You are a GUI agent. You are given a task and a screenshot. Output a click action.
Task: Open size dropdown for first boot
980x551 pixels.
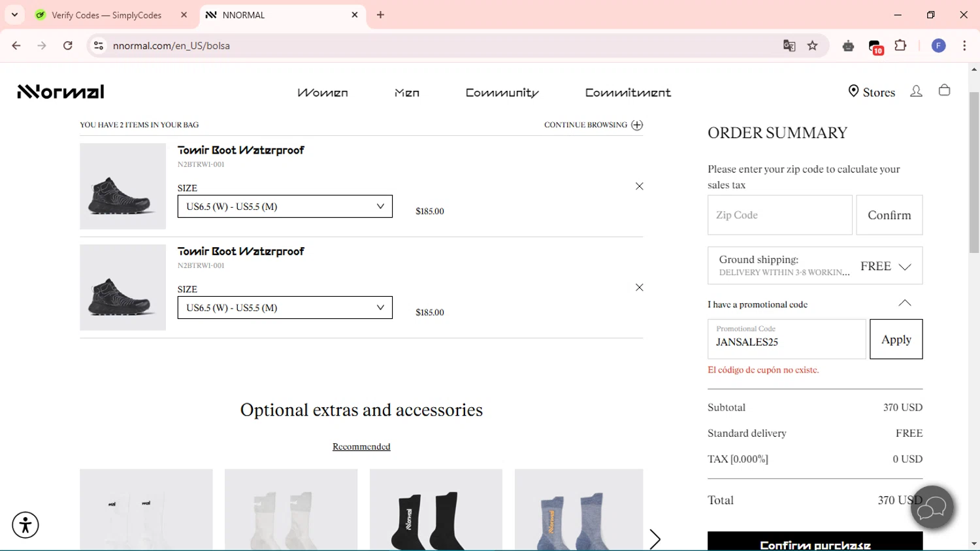(x=285, y=207)
